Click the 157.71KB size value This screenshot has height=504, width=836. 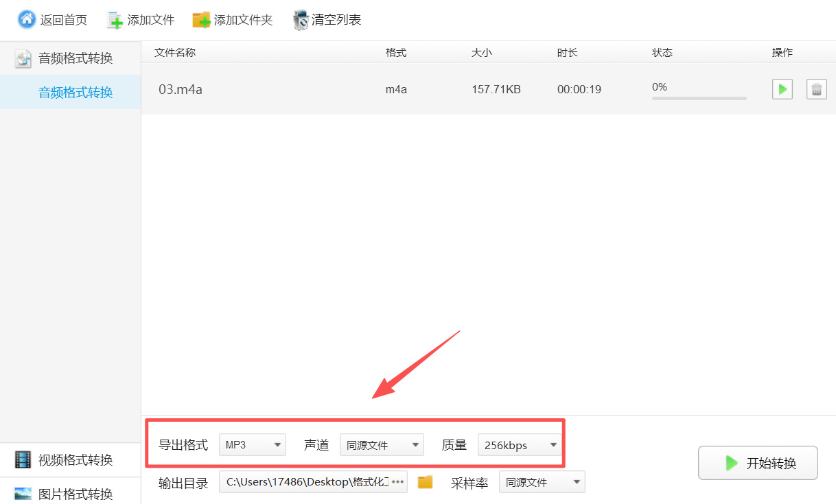(496, 89)
